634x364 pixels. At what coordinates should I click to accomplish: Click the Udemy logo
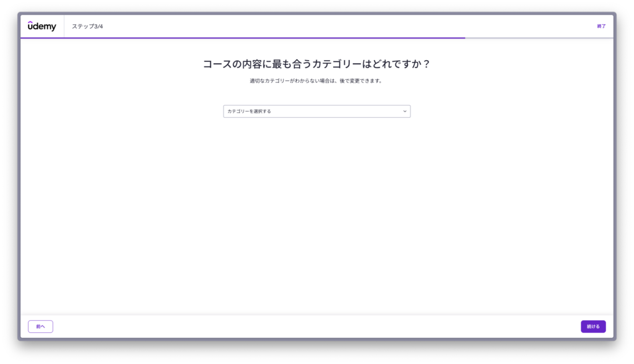(41, 26)
